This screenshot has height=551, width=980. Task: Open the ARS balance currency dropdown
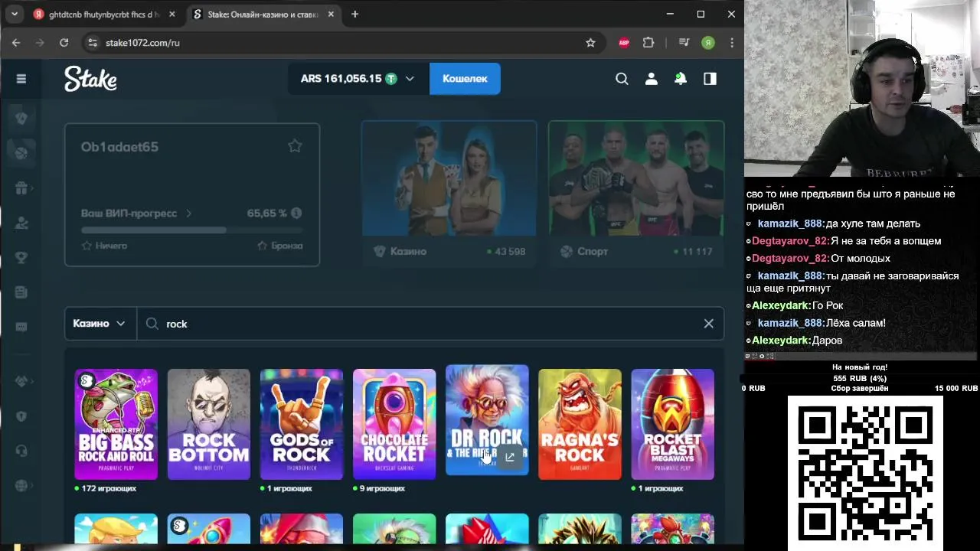(x=358, y=79)
